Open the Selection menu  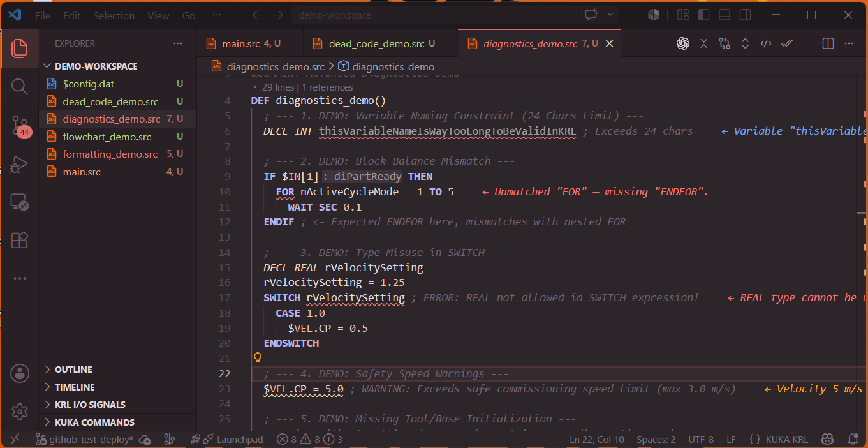(x=114, y=15)
